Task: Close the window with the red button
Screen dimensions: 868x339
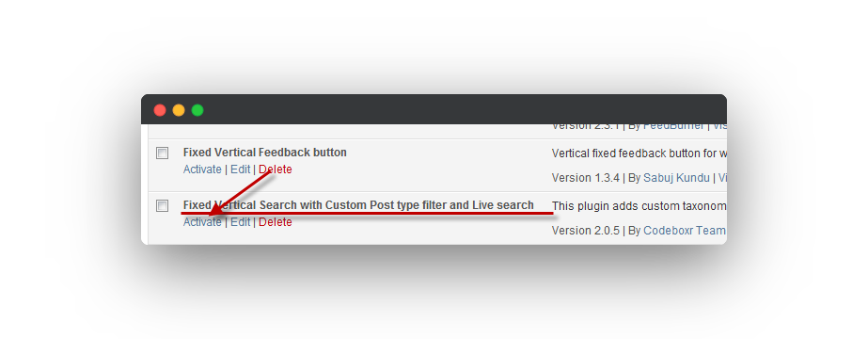Action: [160, 110]
